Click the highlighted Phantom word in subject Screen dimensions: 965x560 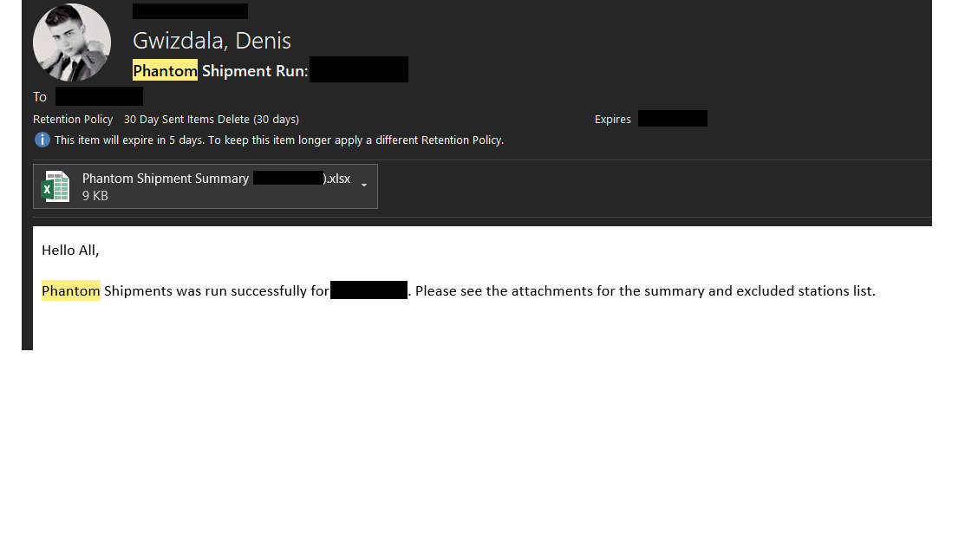[x=165, y=71]
